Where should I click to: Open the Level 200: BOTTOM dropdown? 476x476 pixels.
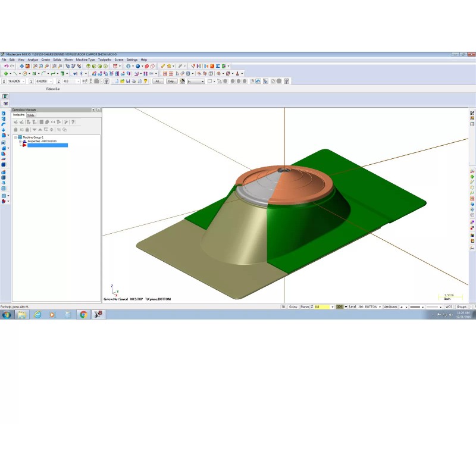click(x=380, y=307)
